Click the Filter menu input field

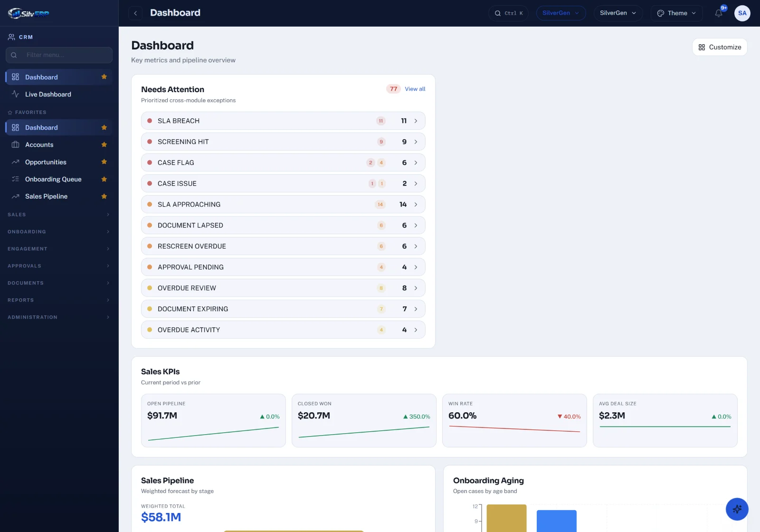59,55
